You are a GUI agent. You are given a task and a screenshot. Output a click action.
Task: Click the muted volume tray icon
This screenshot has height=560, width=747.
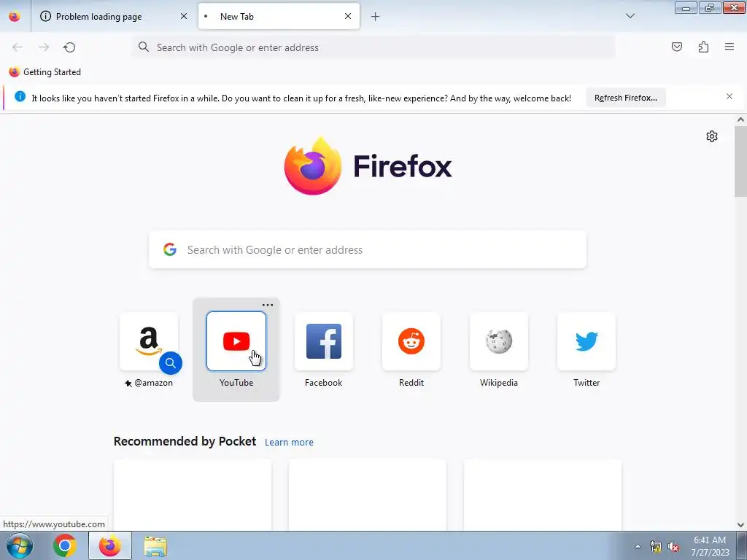pyautogui.click(x=673, y=547)
